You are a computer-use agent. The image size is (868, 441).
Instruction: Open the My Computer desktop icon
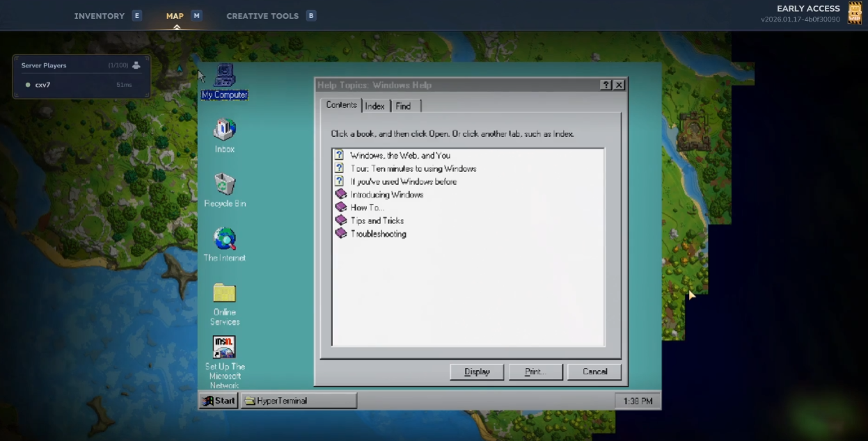224,77
